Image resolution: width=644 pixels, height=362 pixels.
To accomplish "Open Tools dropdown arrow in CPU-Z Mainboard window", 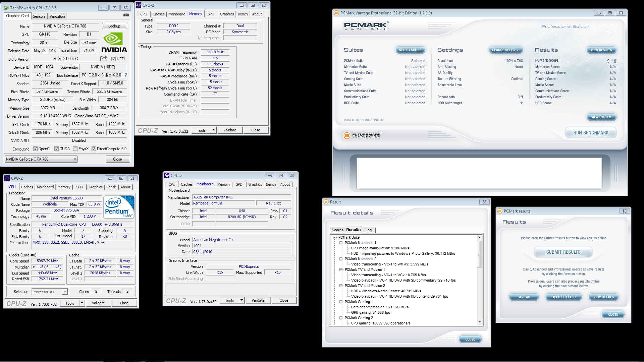I will 241,300.
